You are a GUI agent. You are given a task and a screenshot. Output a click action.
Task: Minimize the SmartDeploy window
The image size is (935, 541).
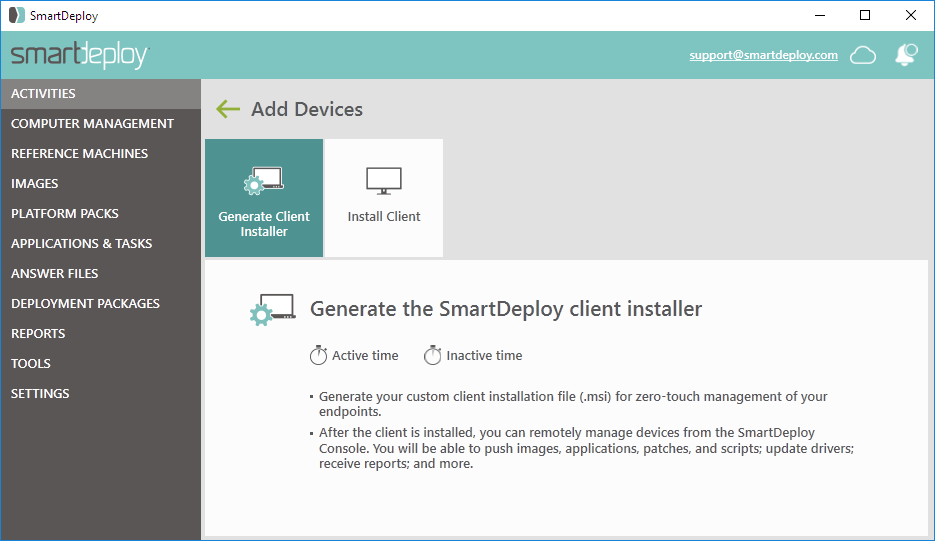820,16
